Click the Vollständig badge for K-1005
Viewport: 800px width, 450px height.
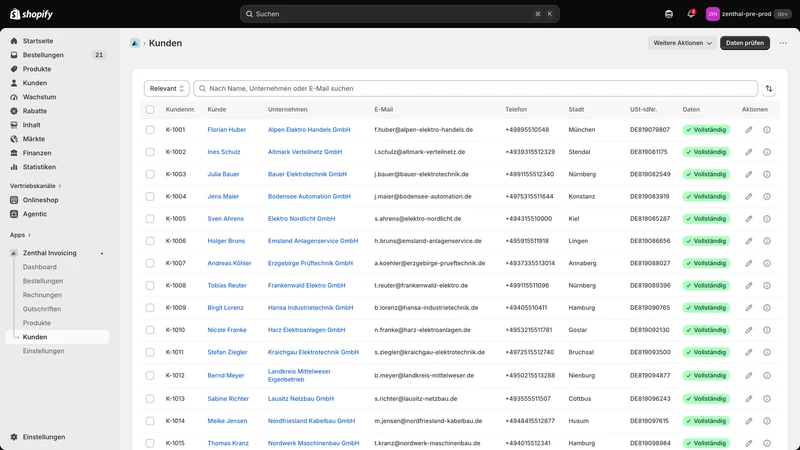[x=706, y=219]
